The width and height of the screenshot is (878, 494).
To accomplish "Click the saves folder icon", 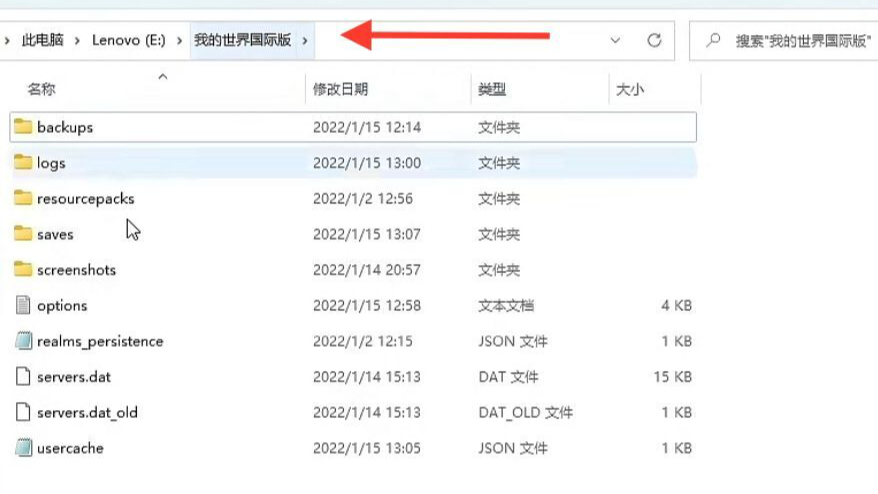I will point(23,234).
